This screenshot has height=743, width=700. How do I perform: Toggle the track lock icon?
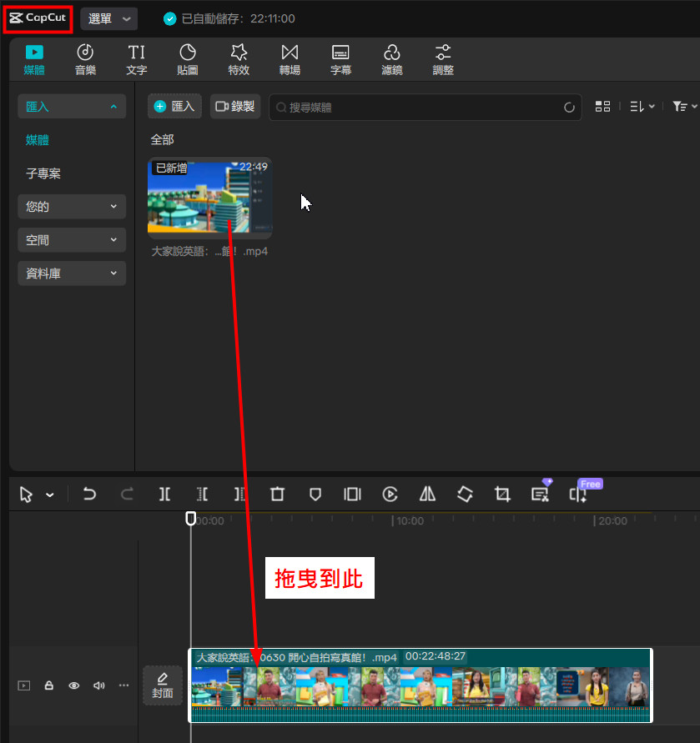49,685
